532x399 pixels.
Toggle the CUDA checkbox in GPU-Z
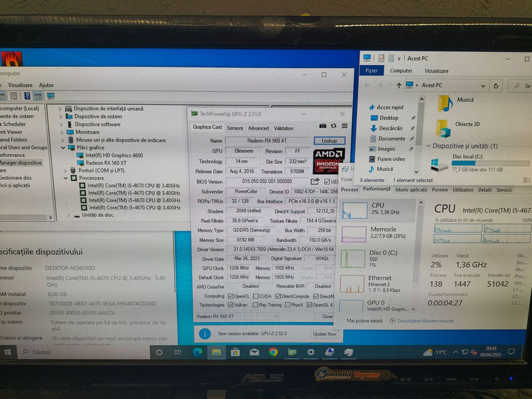click(x=255, y=296)
